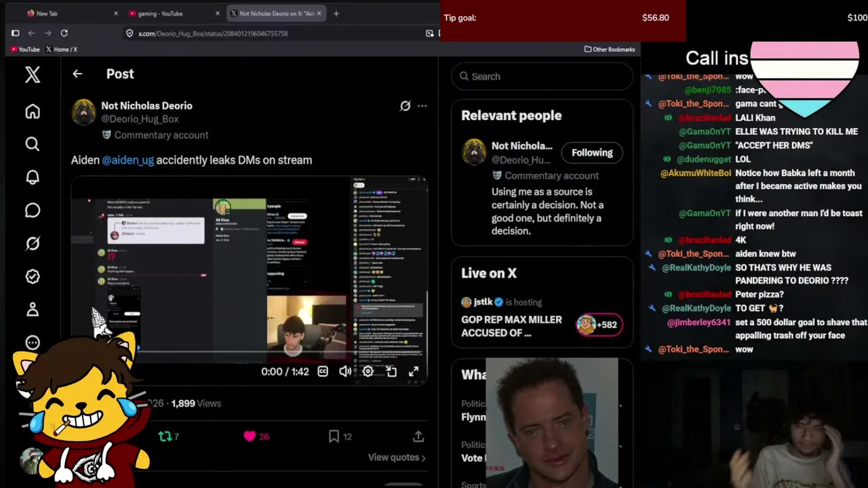The height and width of the screenshot is (488, 868).
Task: Click chat message "ACCEPT HER DMS"
Action: pyautogui.click(x=774, y=146)
